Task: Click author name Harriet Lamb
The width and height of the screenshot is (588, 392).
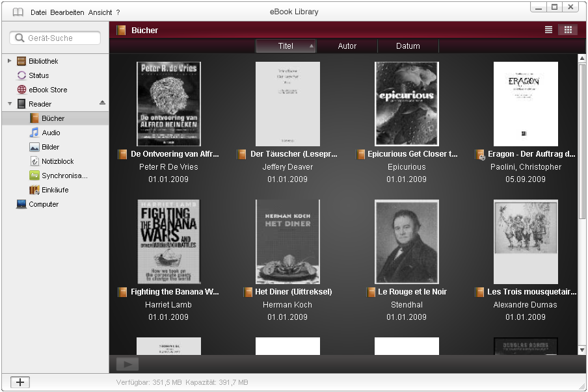Action: [x=168, y=305]
